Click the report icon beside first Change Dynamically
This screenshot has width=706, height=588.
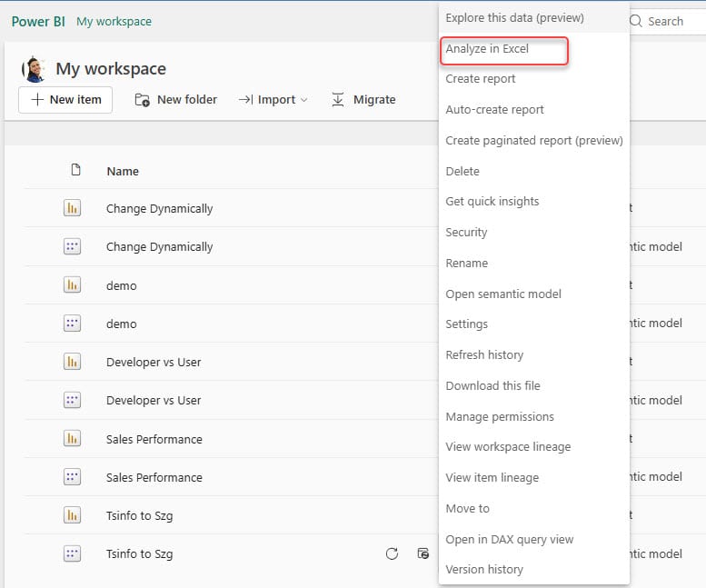72,208
